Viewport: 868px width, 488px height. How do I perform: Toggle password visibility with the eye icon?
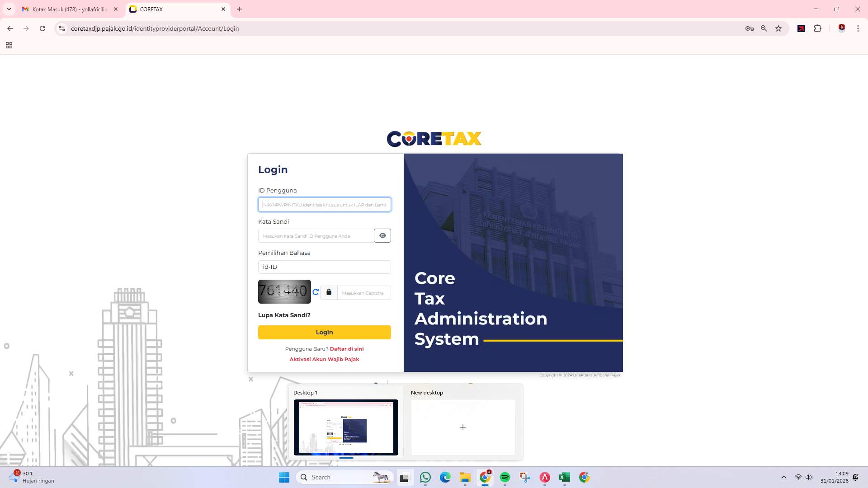tap(382, 235)
